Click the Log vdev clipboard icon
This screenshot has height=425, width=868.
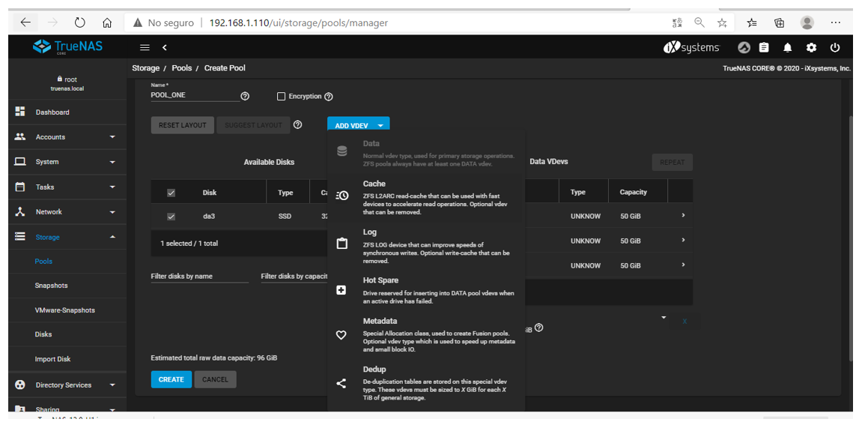tap(342, 244)
